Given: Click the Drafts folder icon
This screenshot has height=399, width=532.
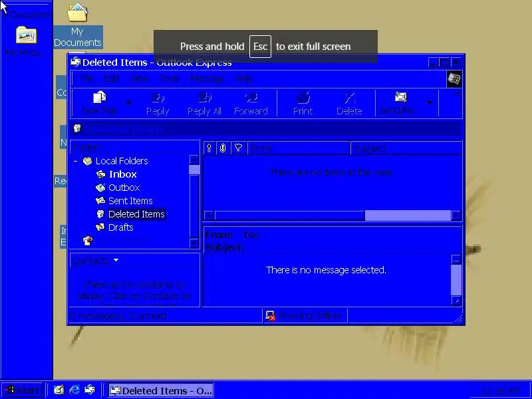Looking at the screenshot, I should (x=100, y=227).
